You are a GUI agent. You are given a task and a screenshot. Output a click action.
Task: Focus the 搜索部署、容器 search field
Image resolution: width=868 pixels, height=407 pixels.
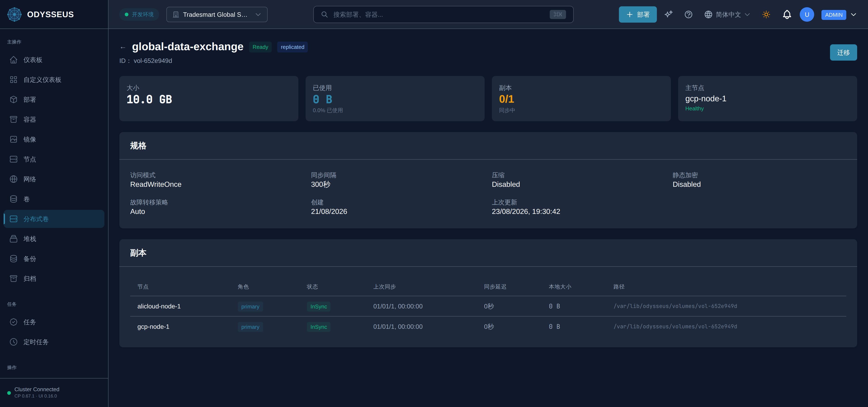coord(443,14)
